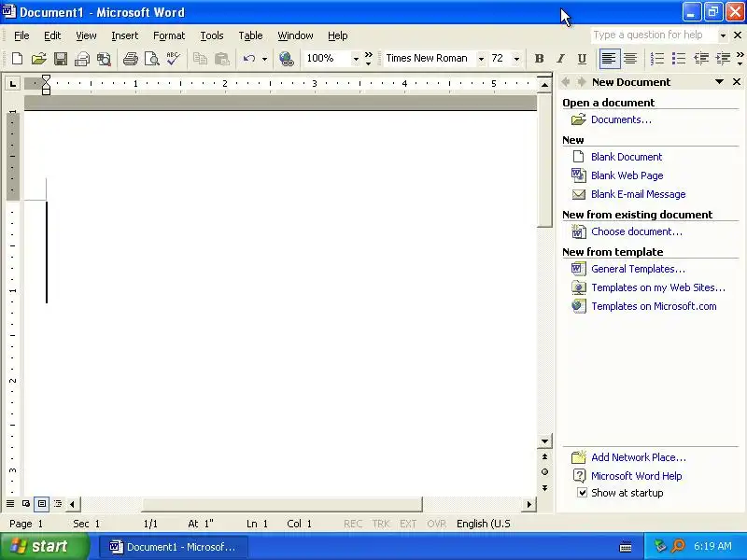Click in Type a question for help box
This screenshot has height=560, width=747.
pos(655,35)
